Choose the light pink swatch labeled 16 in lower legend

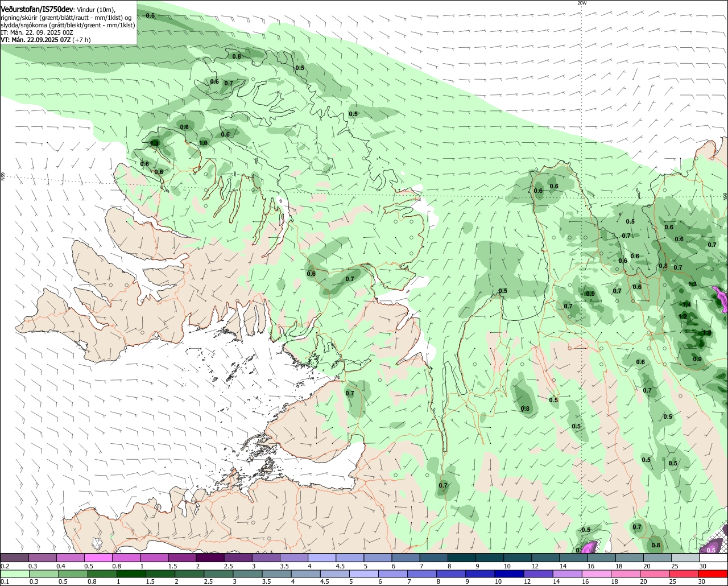597,574
